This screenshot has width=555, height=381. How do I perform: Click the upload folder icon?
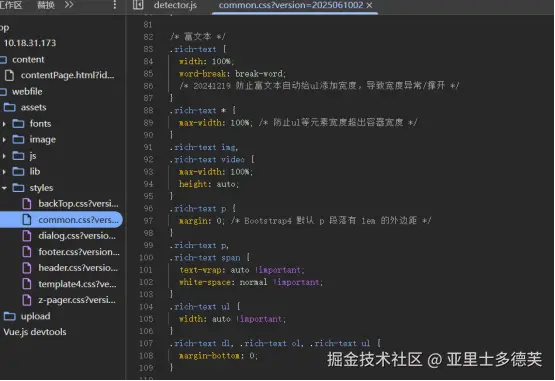pos(10,316)
